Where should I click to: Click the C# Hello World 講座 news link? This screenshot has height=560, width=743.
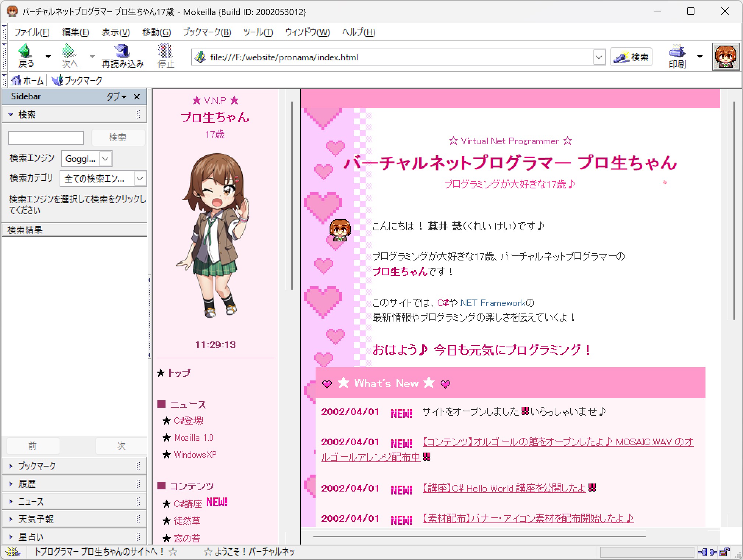pyautogui.click(x=504, y=488)
